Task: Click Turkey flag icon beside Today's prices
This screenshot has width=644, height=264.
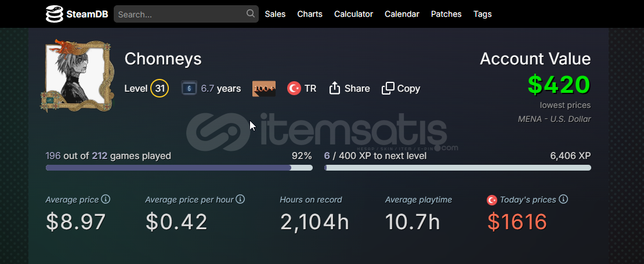Action: 491,200
